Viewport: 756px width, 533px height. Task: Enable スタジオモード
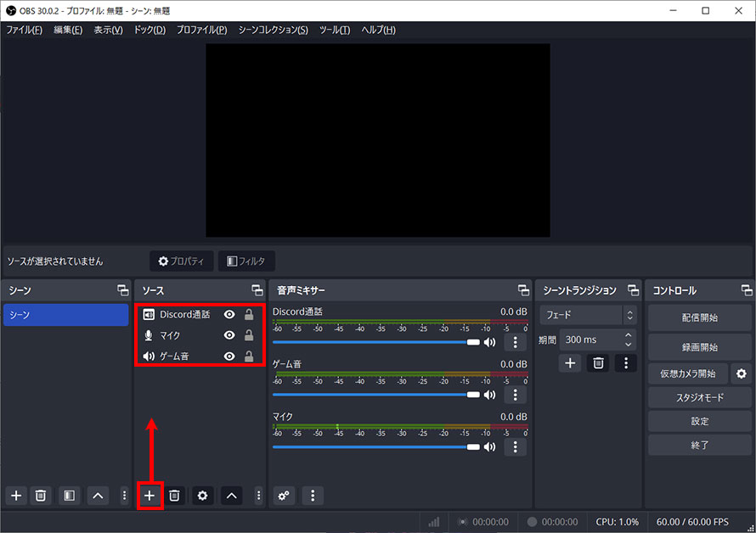click(700, 397)
